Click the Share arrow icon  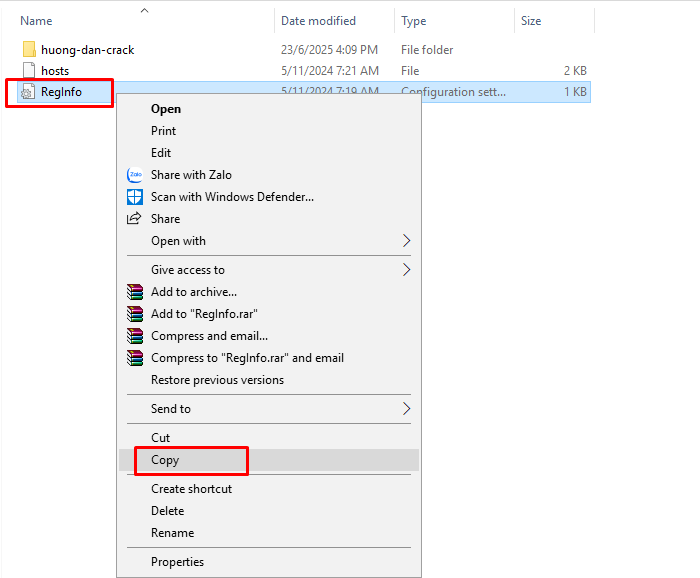pyautogui.click(x=134, y=218)
